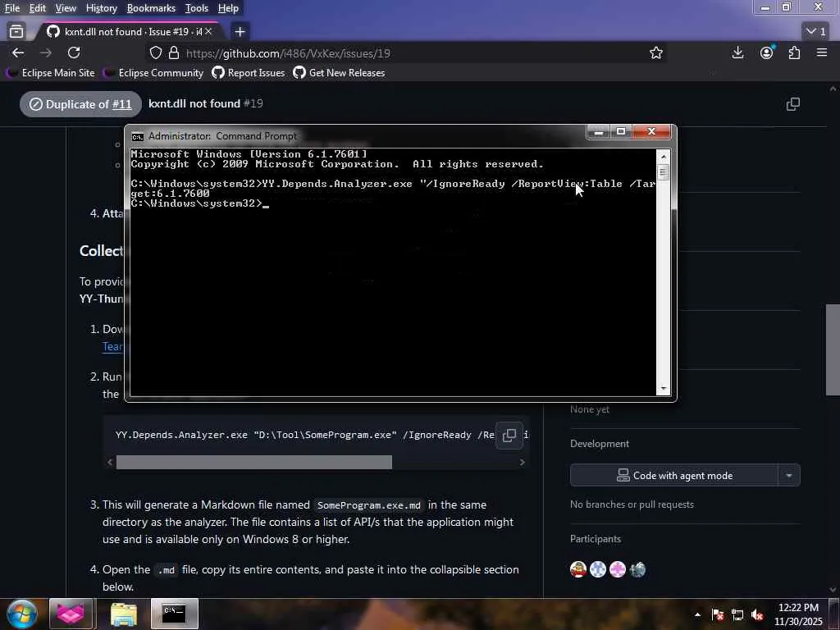This screenshot has width=840, height=630.
Task: Click Command Prompt scrollbar down arrow
Action: tap(663, 388)
